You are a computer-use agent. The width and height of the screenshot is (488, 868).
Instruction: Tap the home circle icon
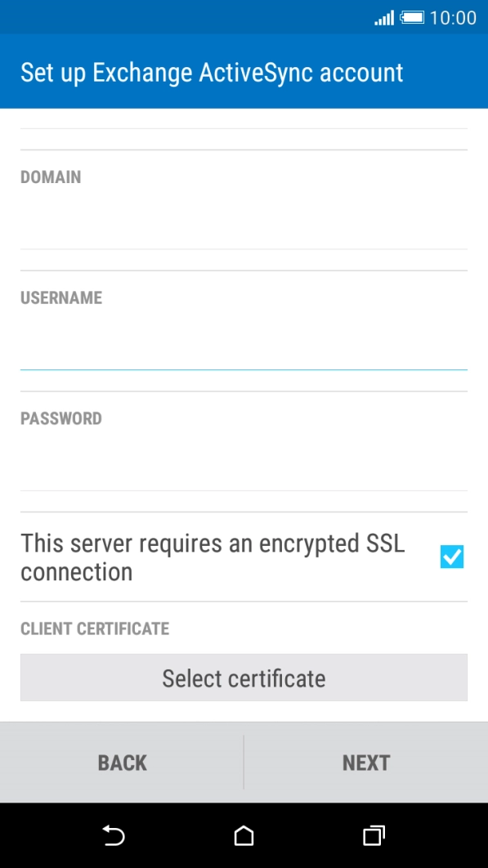click(244, 836)
